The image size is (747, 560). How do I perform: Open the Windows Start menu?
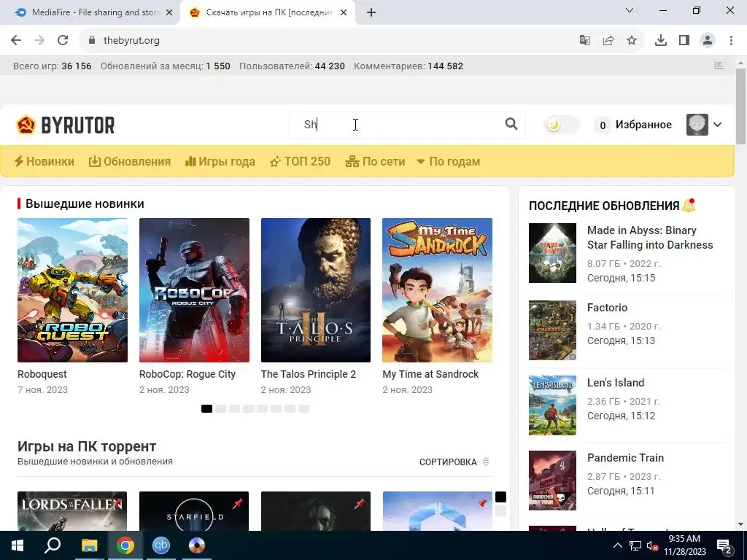18,545
